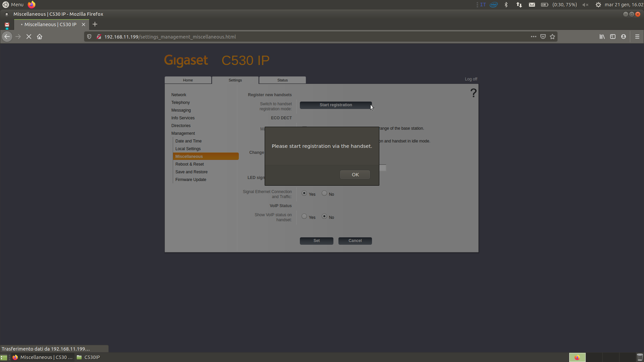Click the trash icon in taskbar

(x=640, y=357)
